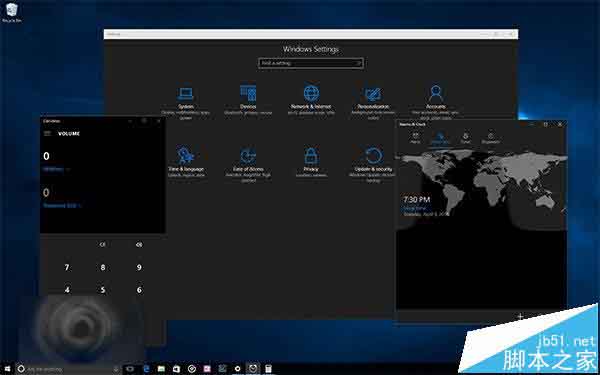Click the backspace key in Calculator
The height and width of the screenshot is (375, 600).
click(x=139, y=245)
